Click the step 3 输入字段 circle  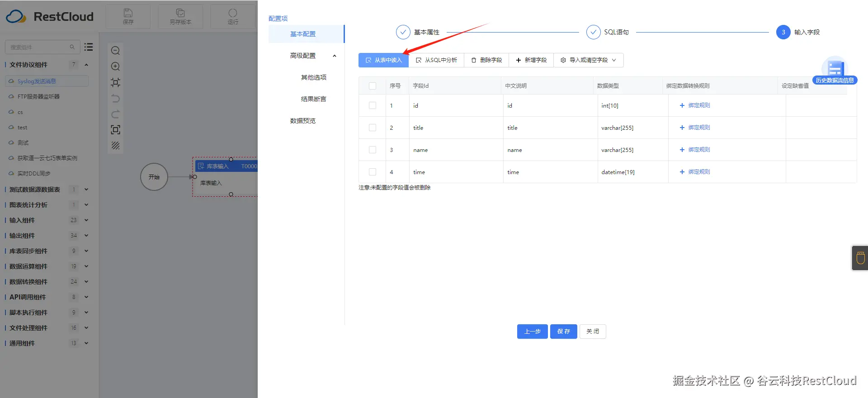tap(783, 32)
